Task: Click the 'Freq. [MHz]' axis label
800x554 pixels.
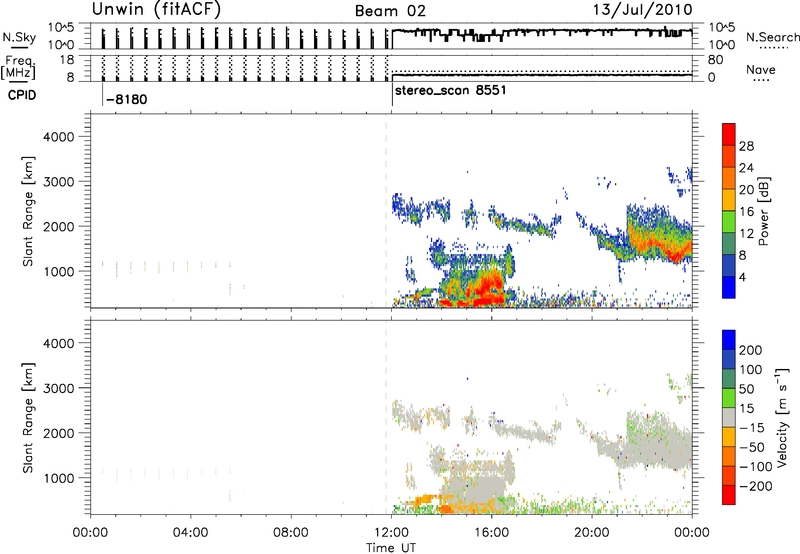Action: pos(18,68)
